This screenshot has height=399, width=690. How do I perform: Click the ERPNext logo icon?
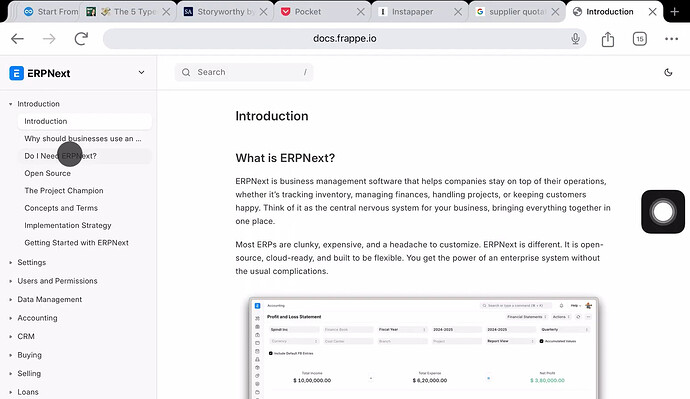tap(16, 73)
